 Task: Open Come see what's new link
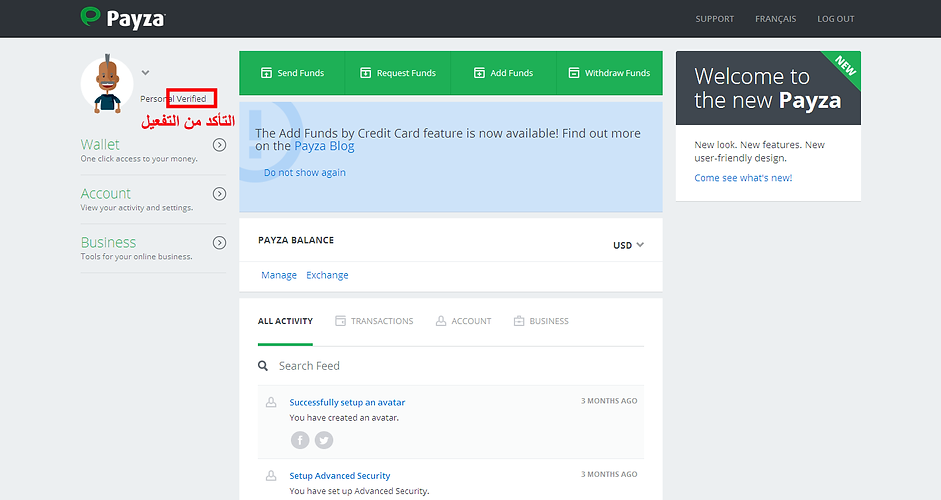743,178
